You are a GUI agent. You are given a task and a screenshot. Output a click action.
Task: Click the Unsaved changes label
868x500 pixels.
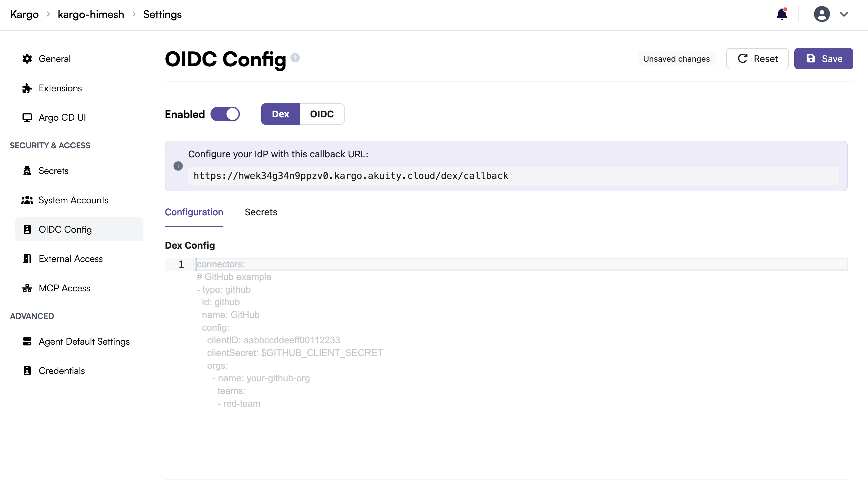pos(676,59)
